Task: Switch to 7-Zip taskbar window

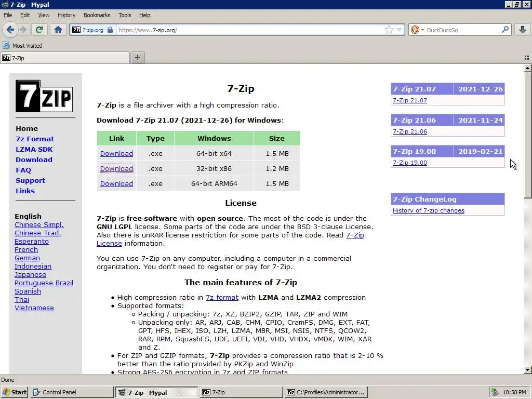Action: [x=241, y=392]
